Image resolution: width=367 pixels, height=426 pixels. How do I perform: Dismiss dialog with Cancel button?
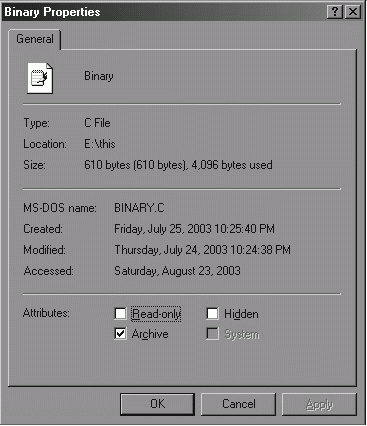point(239,404)
